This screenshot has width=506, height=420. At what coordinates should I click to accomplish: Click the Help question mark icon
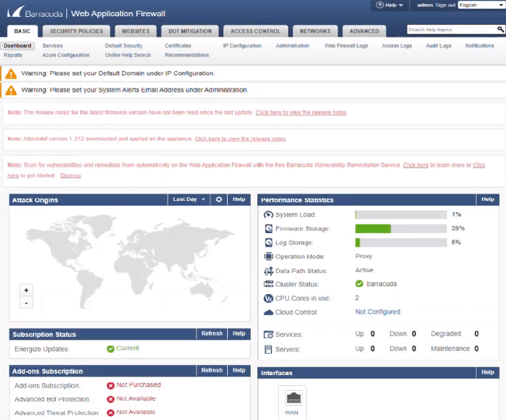click(x=380, y=5)
